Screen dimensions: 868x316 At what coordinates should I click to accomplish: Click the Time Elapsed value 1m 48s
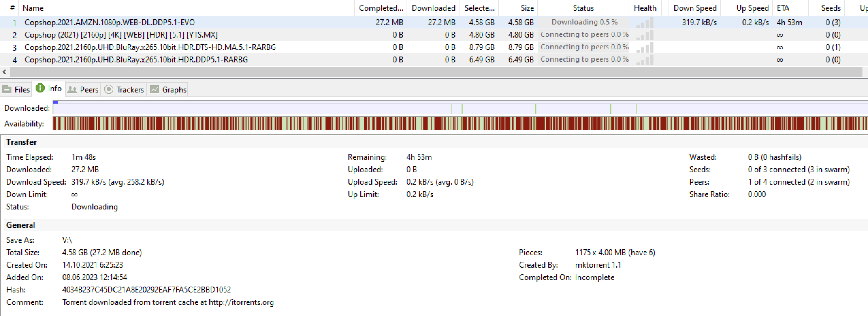(x=84, y=157)
